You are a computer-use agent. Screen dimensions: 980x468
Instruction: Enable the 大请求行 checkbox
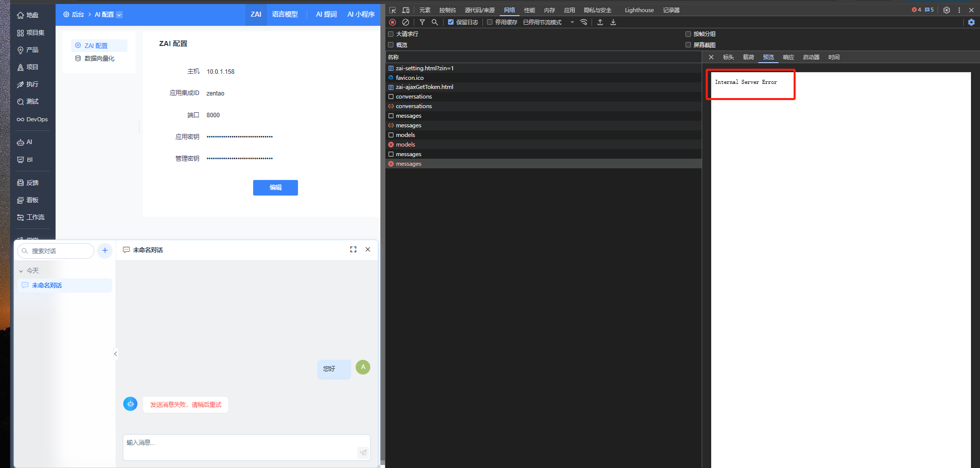[390, 34]
